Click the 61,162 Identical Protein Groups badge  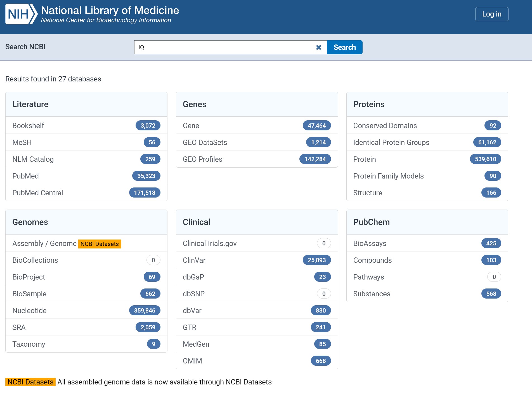pos(487,142)
